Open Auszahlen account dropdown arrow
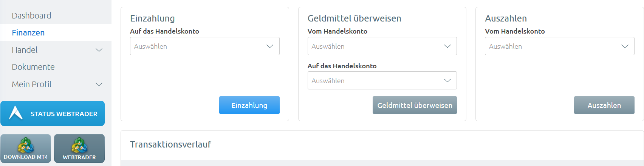 [625, 46]
